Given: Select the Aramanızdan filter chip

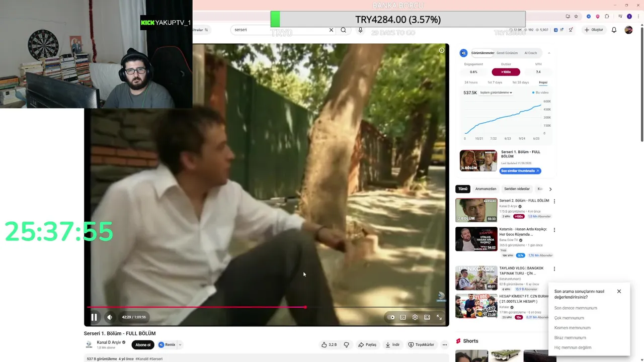Looking at the screenshot, I should pos(486,189).
